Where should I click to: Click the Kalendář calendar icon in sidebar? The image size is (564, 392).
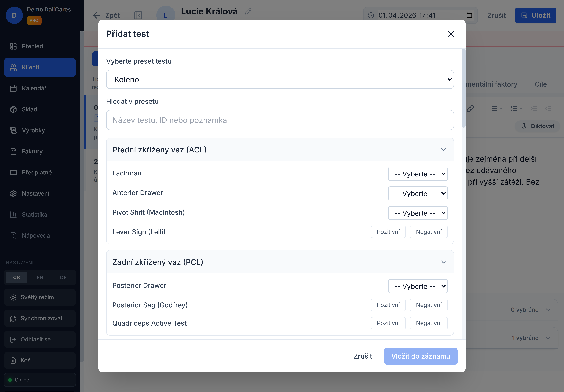13,88
